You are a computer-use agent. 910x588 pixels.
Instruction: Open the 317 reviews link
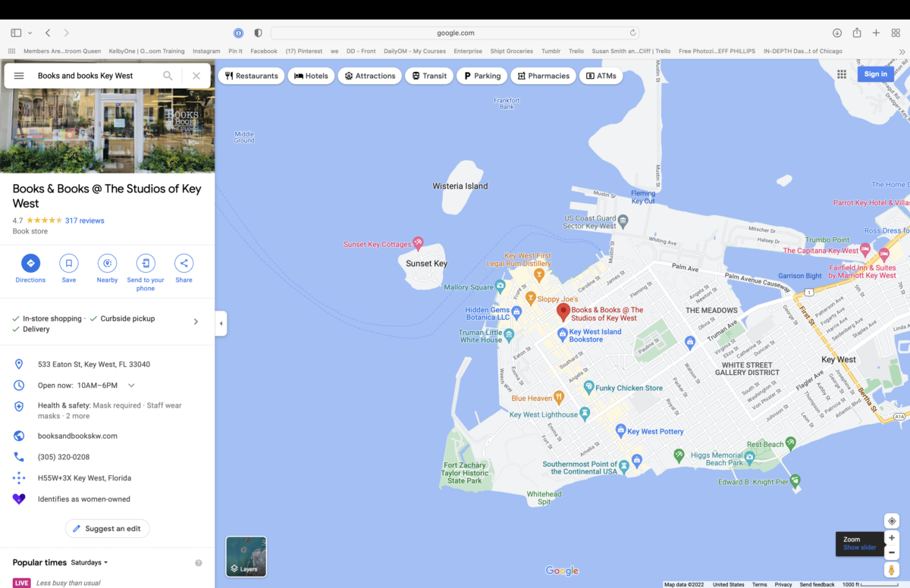click(x=85, y=220)
